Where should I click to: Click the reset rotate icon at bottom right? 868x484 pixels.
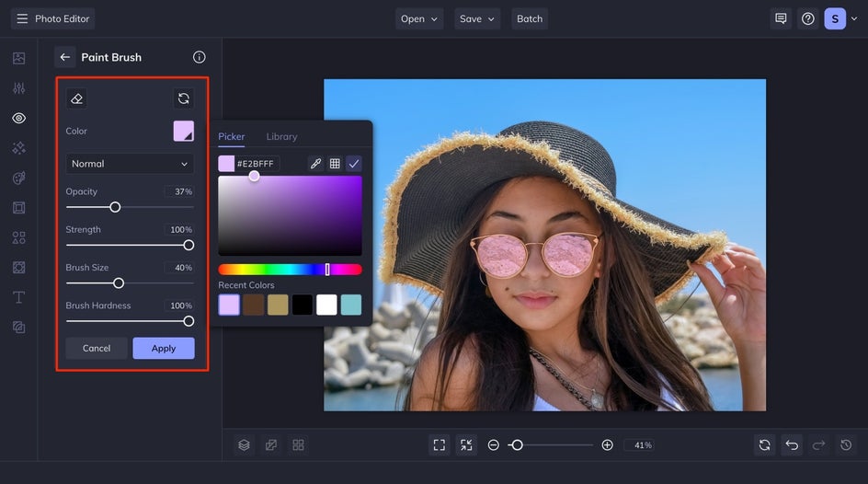(764, 445)
